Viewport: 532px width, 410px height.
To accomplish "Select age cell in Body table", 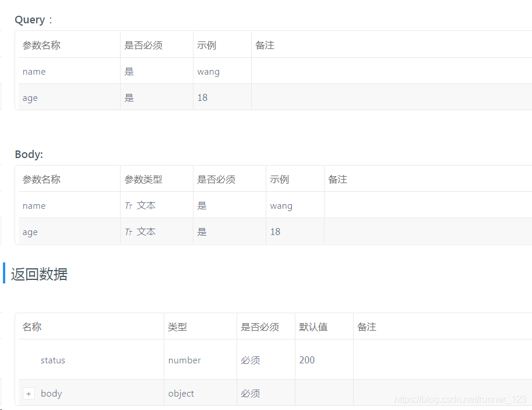I will tap(30, 232).
